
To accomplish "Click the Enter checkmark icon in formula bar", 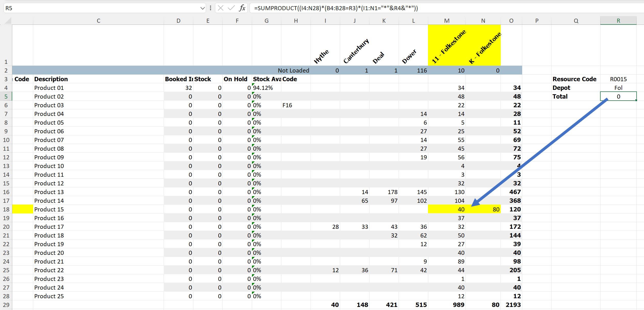I will 231,8.
